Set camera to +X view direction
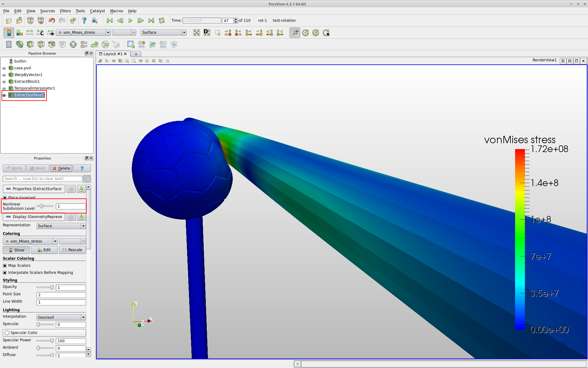The image size is (588, 368). pyautogui.click(x=228, y=33)
